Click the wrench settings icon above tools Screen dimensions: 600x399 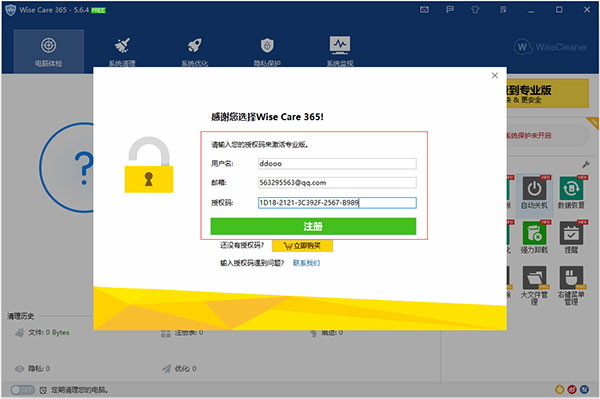(x=585, y=164)
